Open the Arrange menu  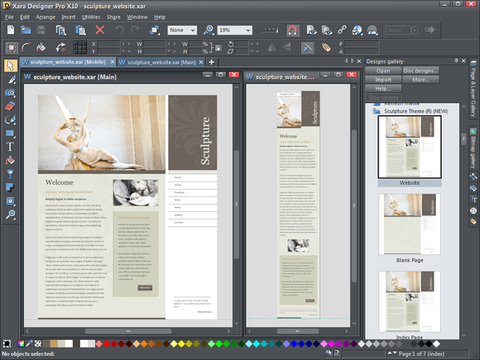[45, 17]
